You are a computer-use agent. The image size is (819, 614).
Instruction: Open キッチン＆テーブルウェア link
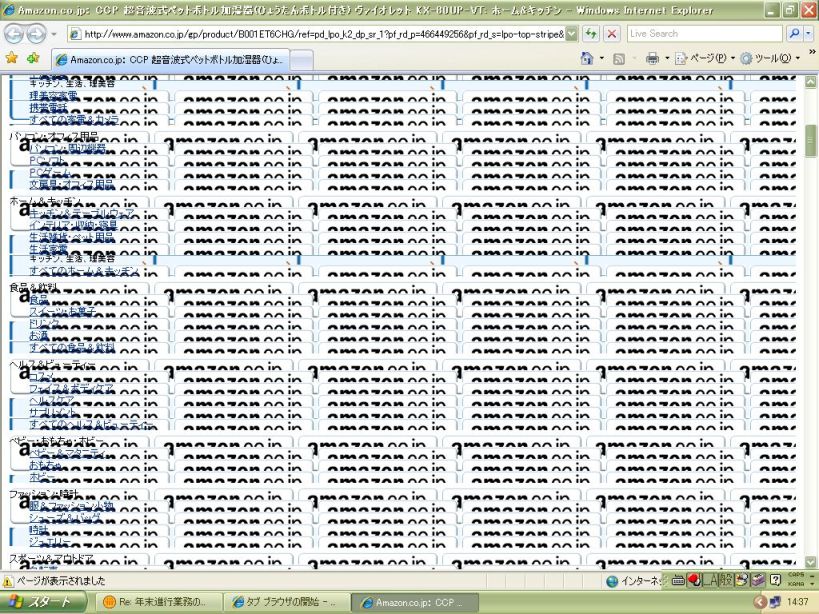81,214
